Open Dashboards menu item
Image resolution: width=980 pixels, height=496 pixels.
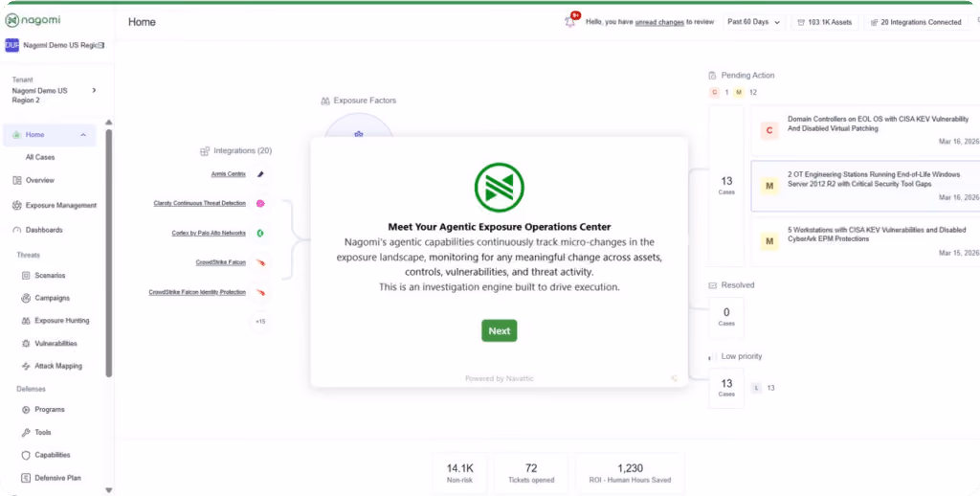[x=44, y=230]
